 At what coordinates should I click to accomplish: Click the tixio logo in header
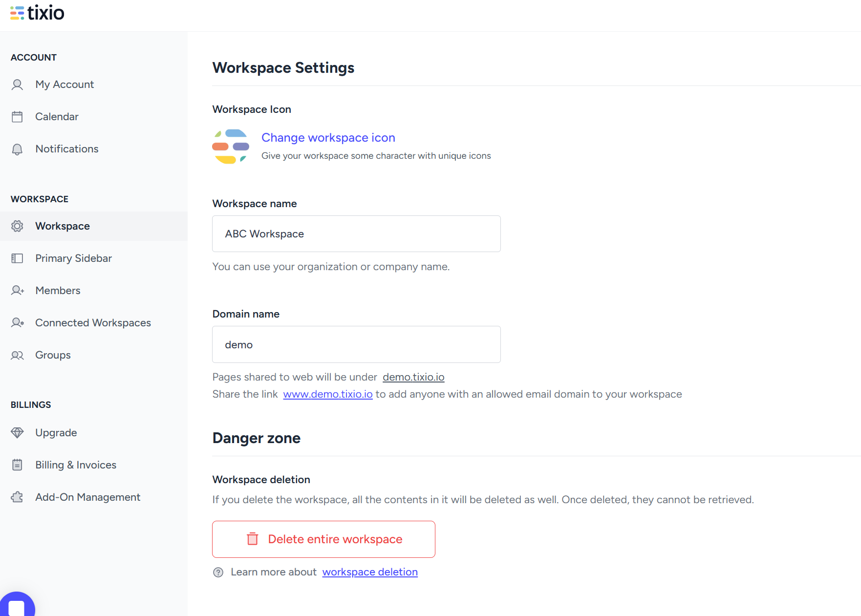click(38, 13)
